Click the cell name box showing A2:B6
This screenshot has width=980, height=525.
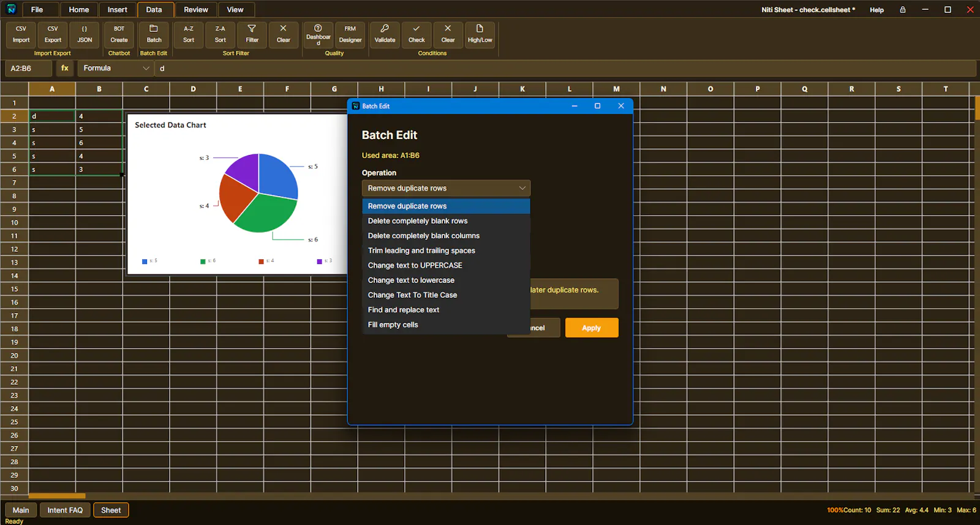pos(28,69)
